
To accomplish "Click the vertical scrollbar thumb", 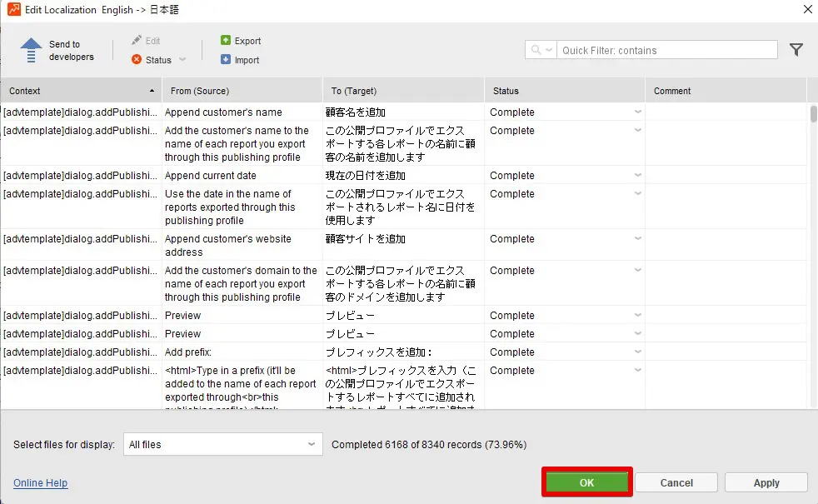I will (x=813, y=113).
